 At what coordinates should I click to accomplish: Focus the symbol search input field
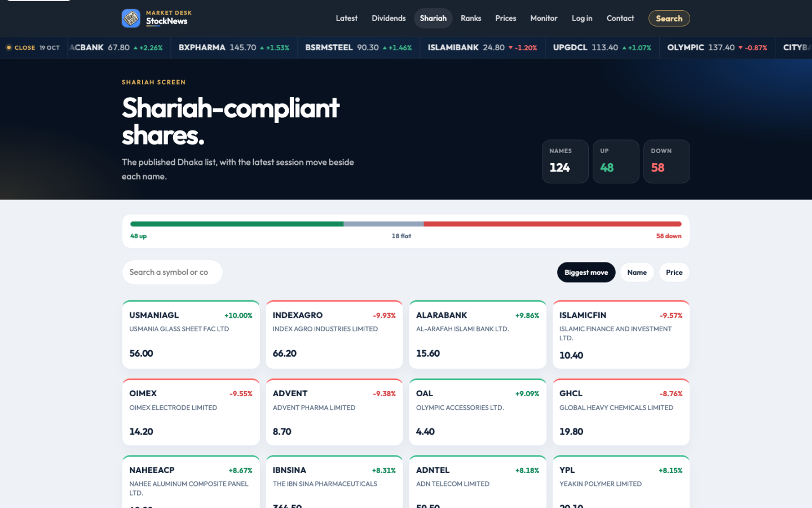173,272
